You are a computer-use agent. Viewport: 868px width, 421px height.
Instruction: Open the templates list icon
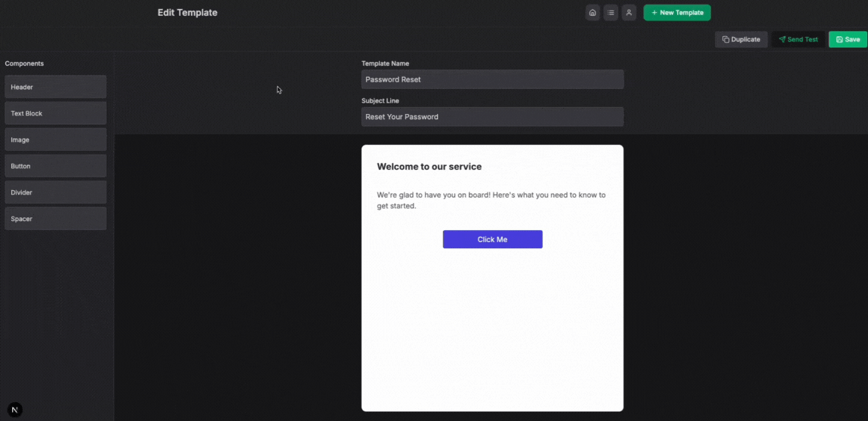(x=611, y=13)
